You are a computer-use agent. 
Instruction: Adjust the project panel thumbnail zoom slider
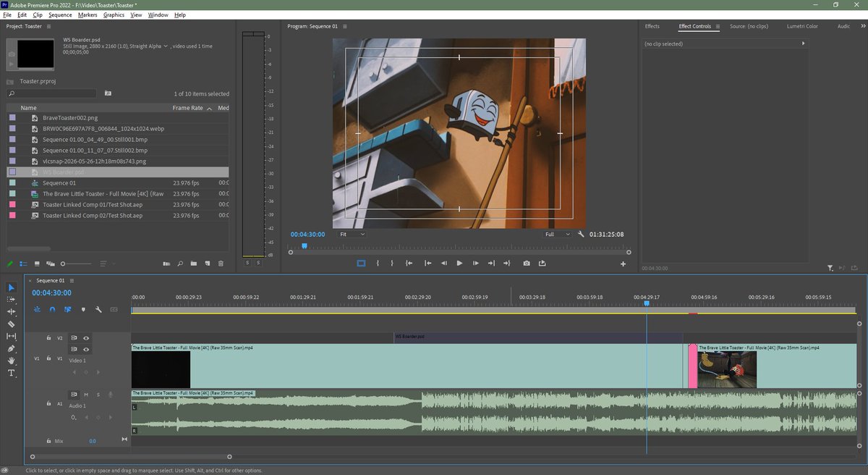tap(76, 264)
